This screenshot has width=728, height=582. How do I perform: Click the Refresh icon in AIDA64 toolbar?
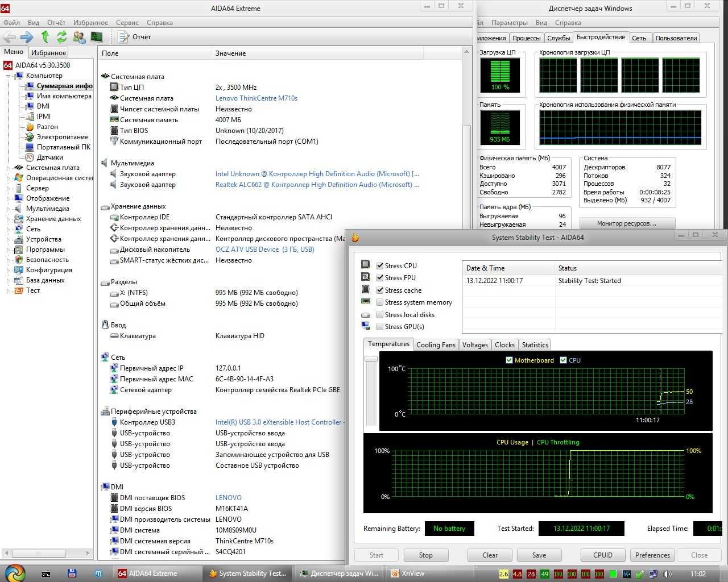(61, 37)
